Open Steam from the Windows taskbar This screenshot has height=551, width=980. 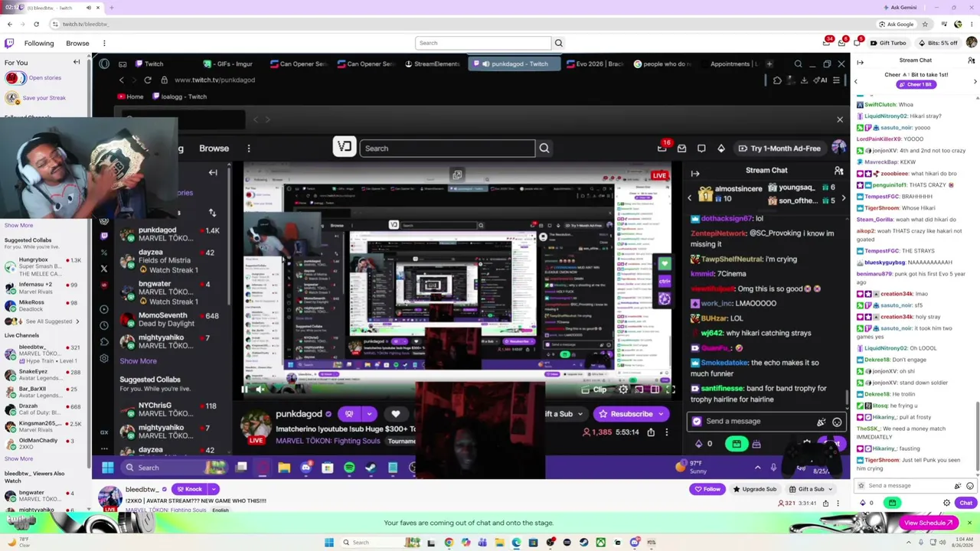(x=584, y=543)
